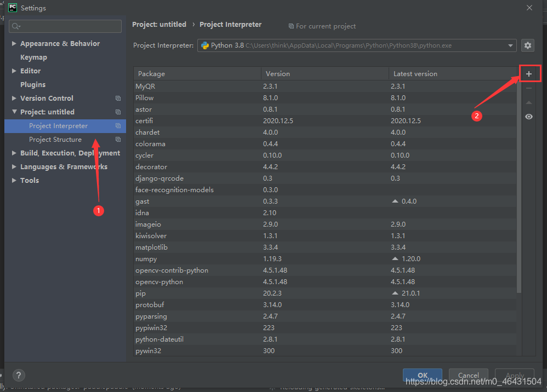Click the settings search field
This screenshot has width=547, height=392.
(x=66, y=26)
